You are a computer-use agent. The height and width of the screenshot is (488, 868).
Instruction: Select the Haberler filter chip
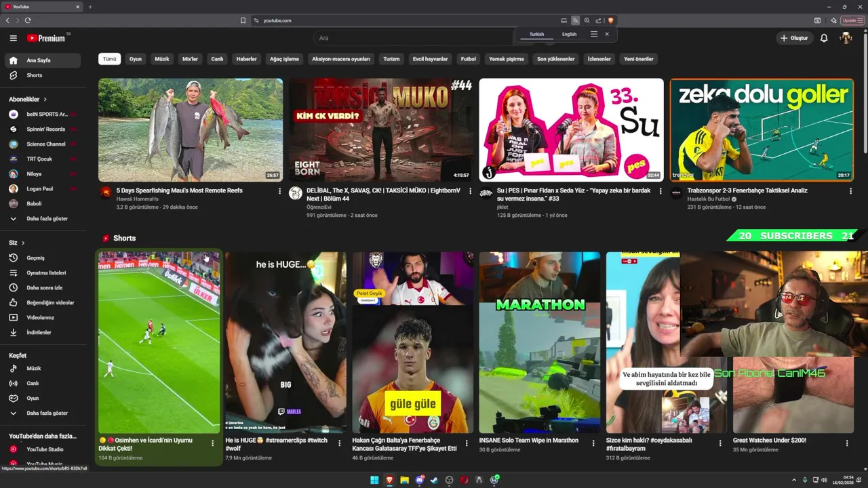(246, 59)
